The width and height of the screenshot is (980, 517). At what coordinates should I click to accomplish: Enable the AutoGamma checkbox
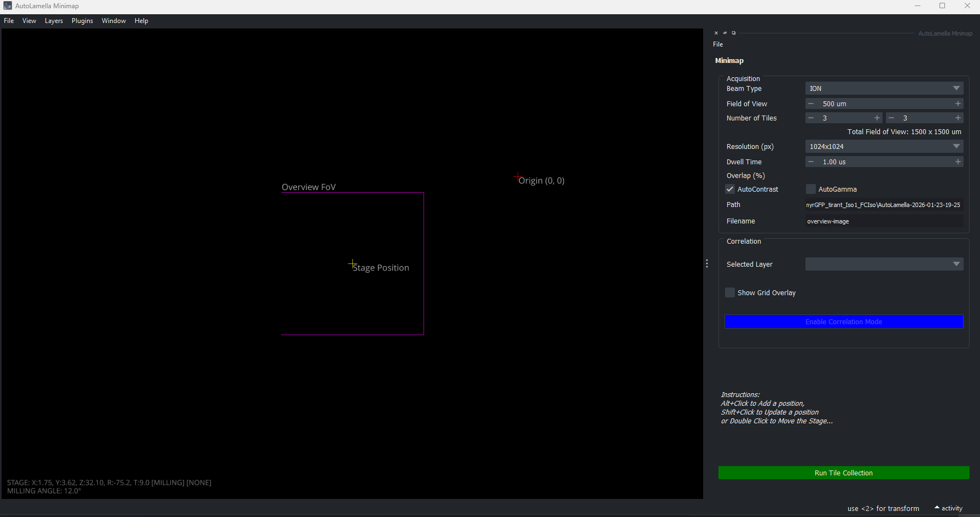click(811, 189)
